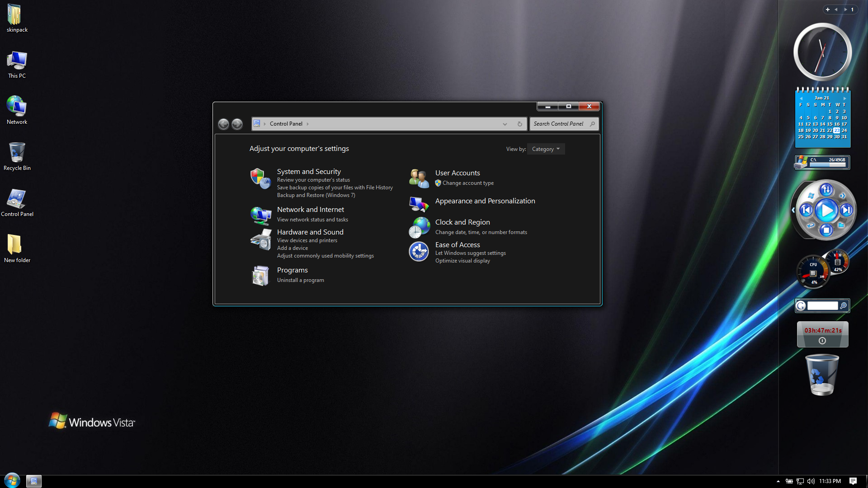Open the User Accounts icon
Viewport: 868px width, 488px height.
(419, 178)
